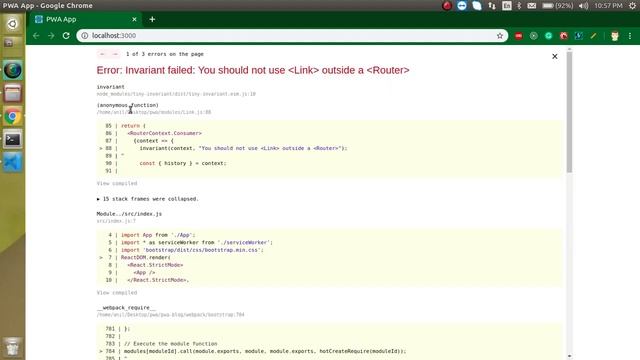Viewport: 640px width, 360px height.
Task: Go to the next error with the right arrow
Action: 115,54
